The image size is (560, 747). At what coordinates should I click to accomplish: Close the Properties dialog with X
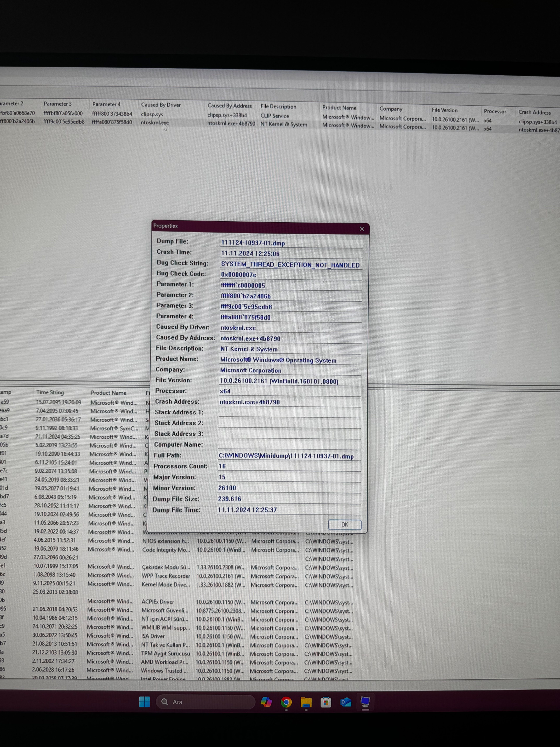(x=362, y=229)
